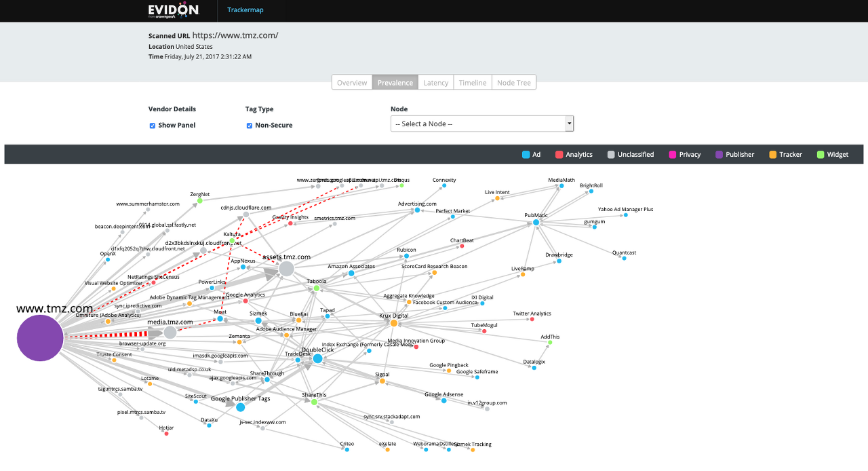Click the Ad legend color swatch
The height and width of the screenshot is (471, 868).
(x=526, y=155)
